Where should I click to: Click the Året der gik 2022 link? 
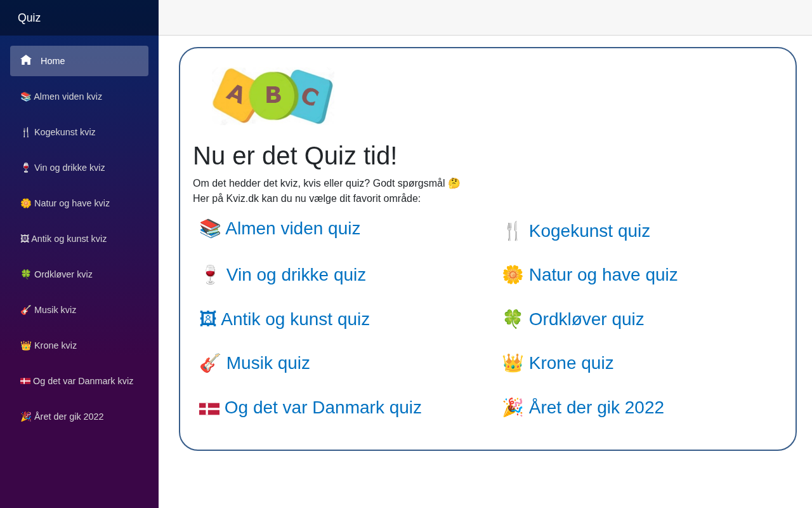[596, 408]
